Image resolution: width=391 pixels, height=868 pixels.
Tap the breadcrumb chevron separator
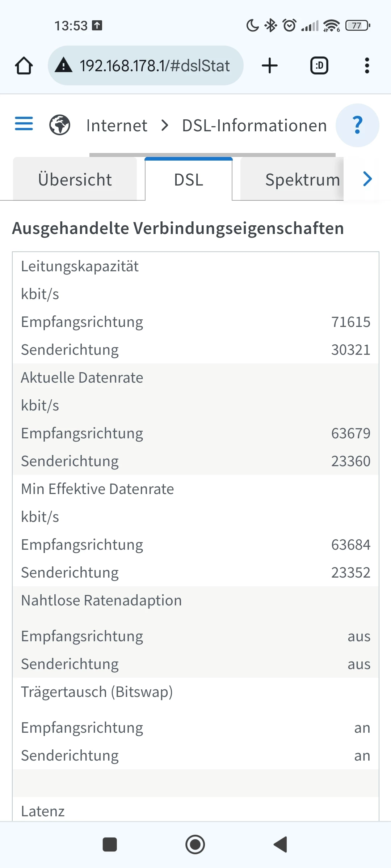[165, 125]
